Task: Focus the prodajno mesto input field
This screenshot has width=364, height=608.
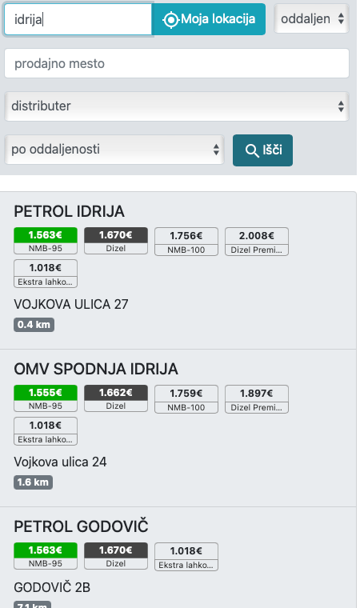Action: tap(177, 63)
